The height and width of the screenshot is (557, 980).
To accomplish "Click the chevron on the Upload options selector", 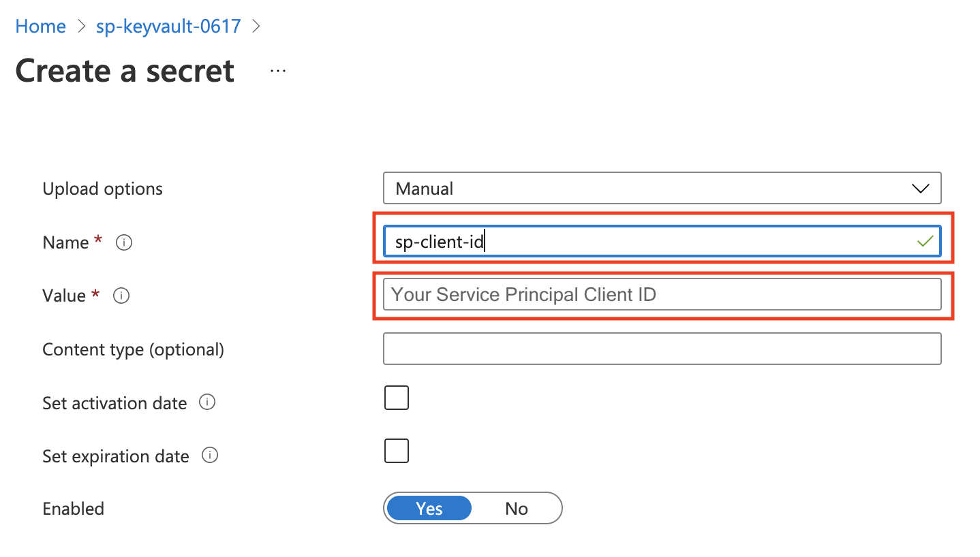I will click(921, 188).
